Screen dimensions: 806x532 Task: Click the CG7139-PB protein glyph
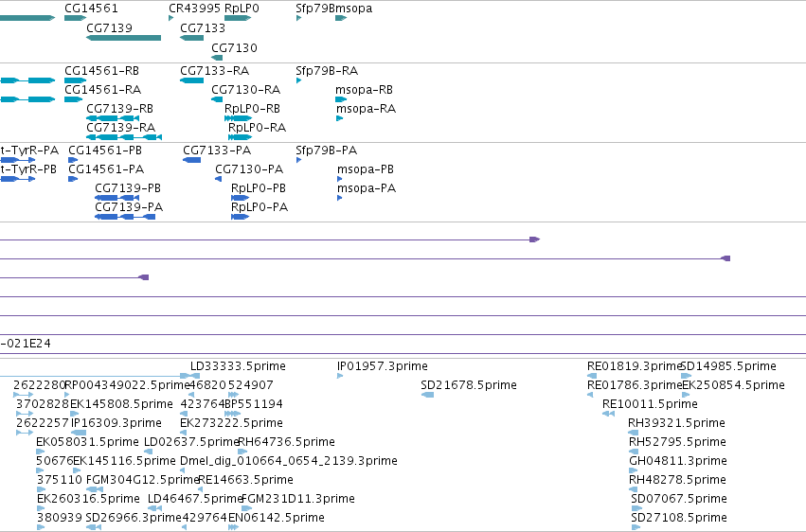116,198
